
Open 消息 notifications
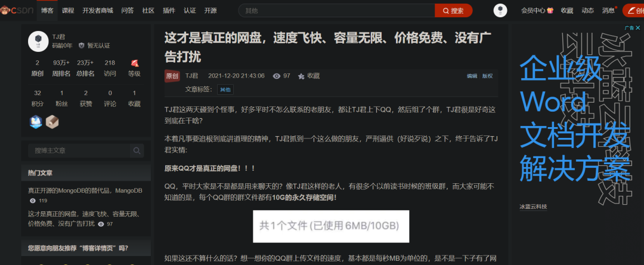[x=609, y=11]
